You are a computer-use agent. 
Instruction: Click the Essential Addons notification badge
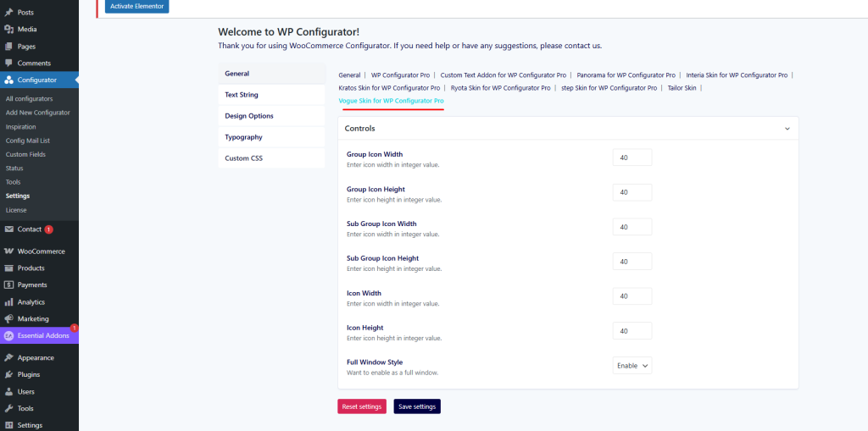[x=75, y=328]
